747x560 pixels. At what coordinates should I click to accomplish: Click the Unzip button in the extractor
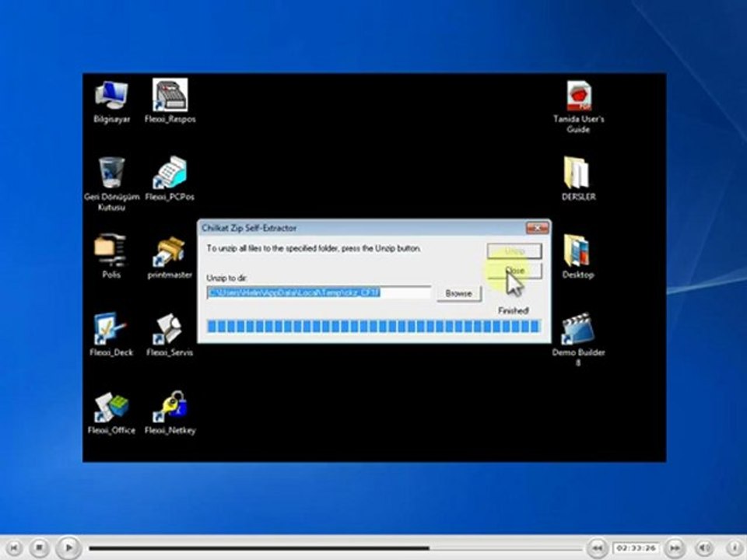[x=514, y=251]
